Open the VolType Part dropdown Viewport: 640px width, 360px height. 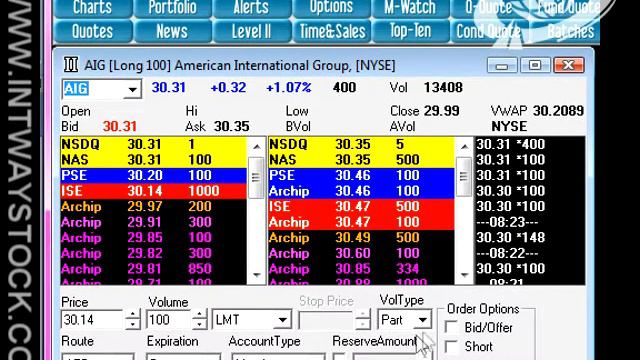423,320
